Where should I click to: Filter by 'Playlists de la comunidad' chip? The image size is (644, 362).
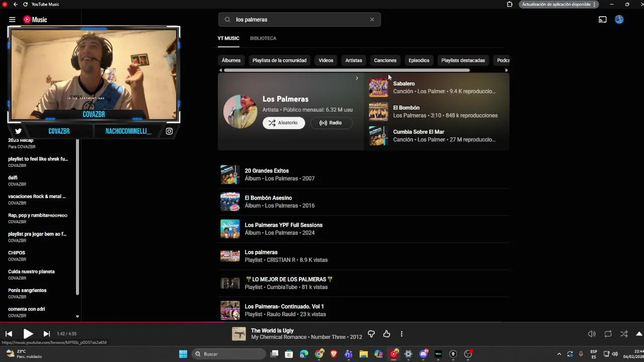click(x=279, y=60)
